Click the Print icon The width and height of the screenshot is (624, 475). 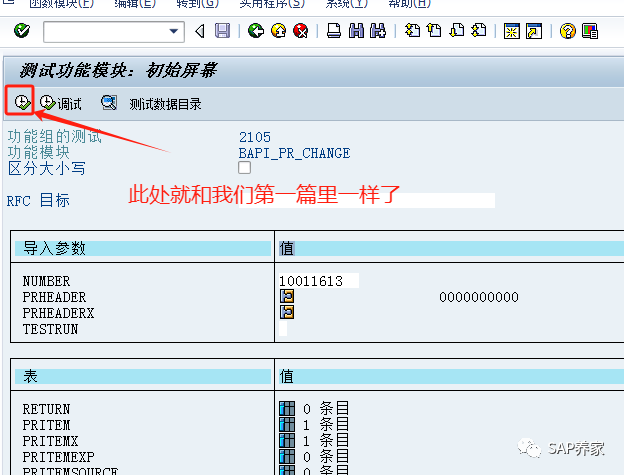(x=334, y=31)
